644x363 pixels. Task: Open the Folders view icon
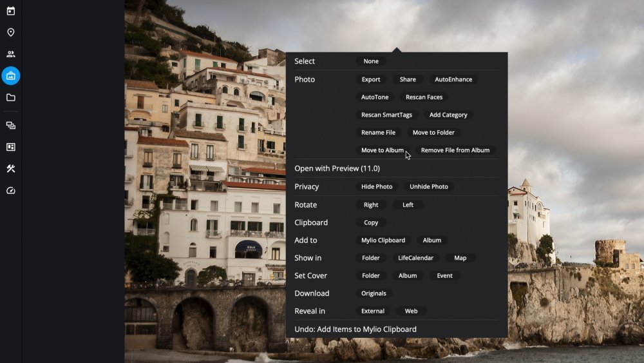tap(11, 97)
